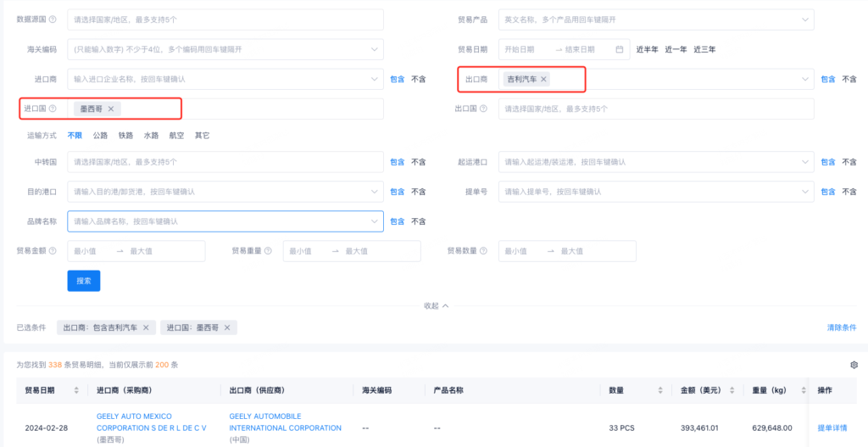
Task: Expand the 贸易产品 dropdown arrow
Action: click(x=804, y=20)
